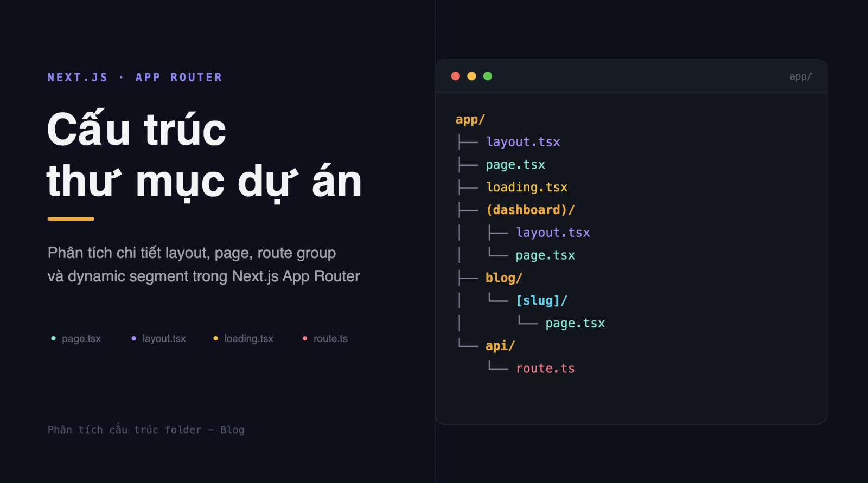
Task: Click the subtitle starting 'Phân tích chi tiết layout'
Action: (x=203, y=265)
